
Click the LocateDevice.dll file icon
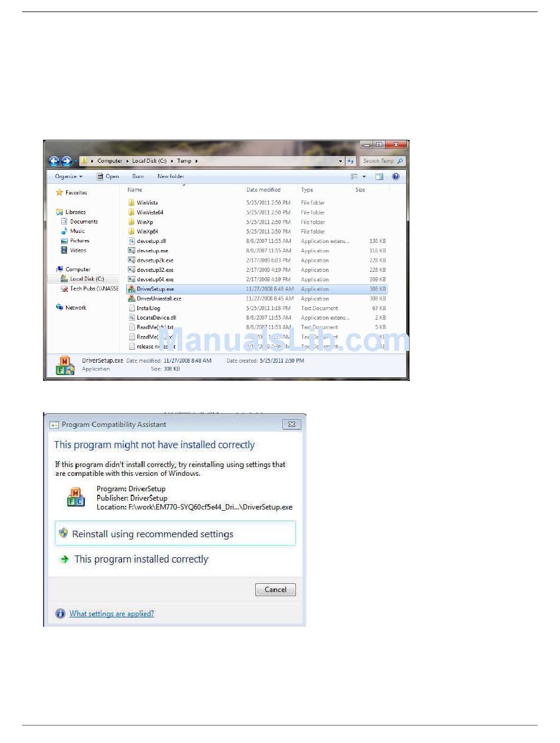pos(131,317)
